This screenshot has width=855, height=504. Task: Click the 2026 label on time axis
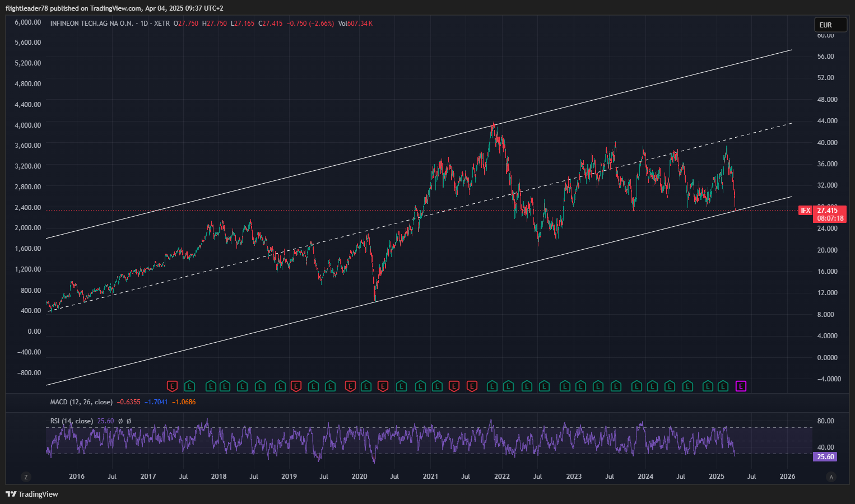(787, 477)
